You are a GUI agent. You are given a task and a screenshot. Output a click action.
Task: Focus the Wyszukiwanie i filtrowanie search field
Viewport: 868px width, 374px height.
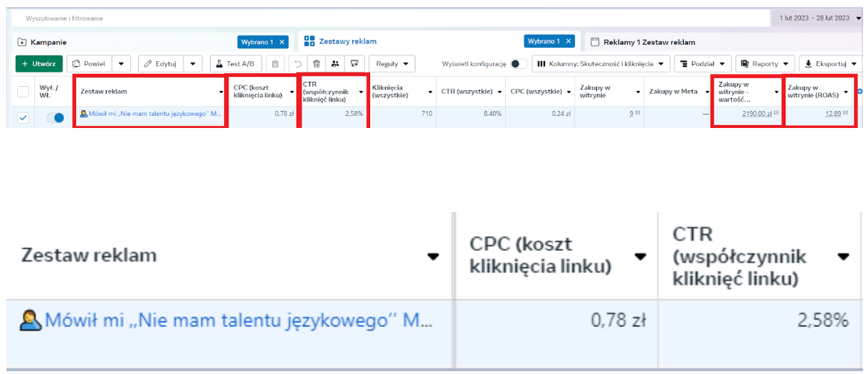[390, 18]
